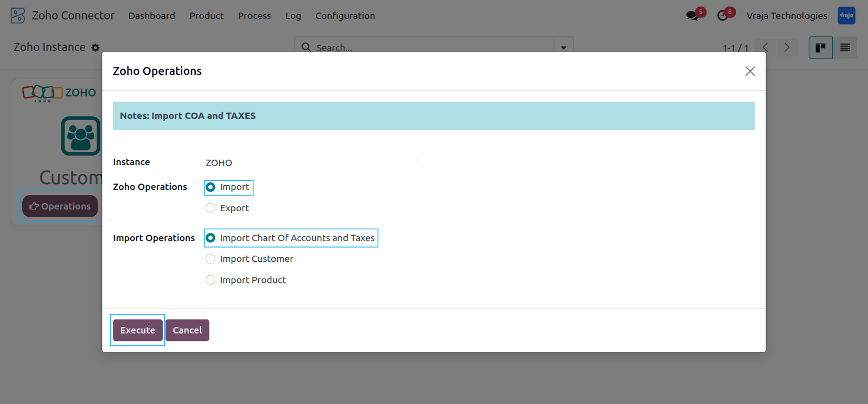Viewport: 868px width, 404px height.
Task: Click the Vraja user avatar icon
Action: 846,15
